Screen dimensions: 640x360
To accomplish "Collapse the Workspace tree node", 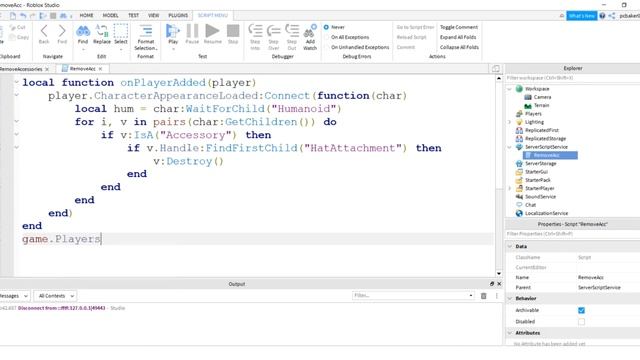I will click(x=509, y=89).
